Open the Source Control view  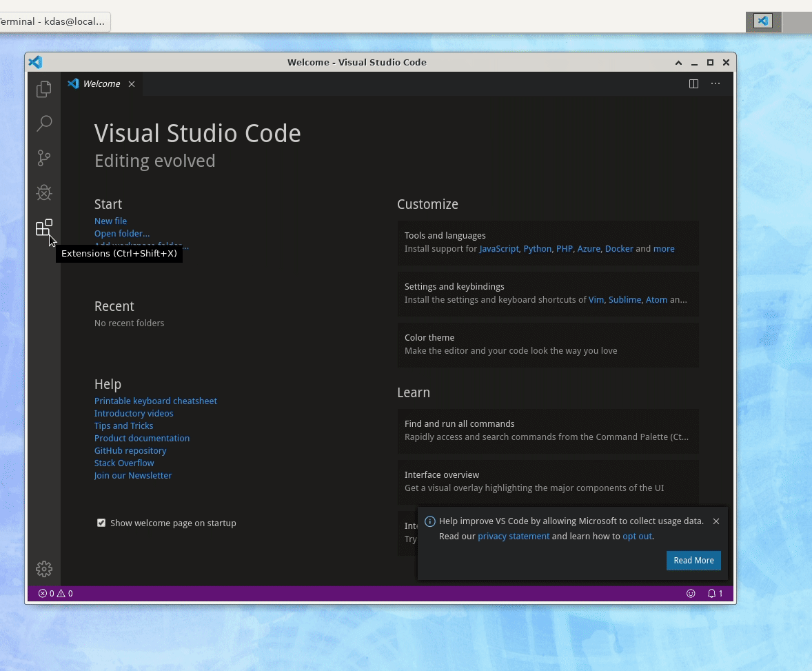click(44, 158)
